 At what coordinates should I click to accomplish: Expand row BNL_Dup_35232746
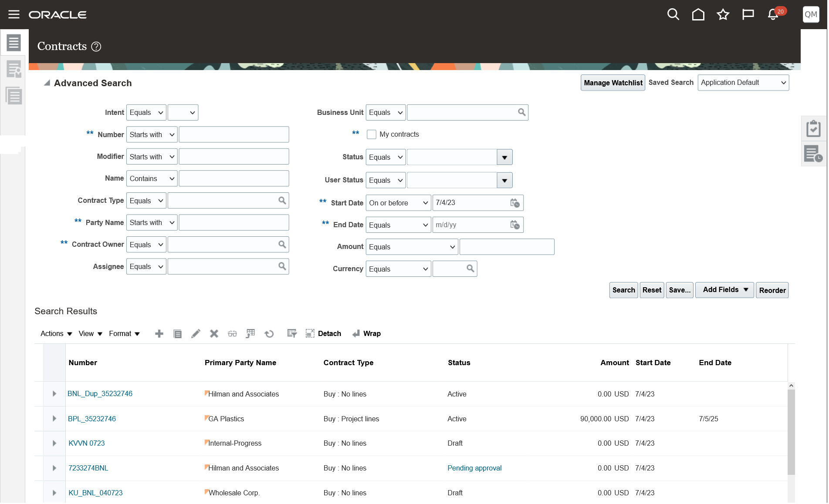54,394
